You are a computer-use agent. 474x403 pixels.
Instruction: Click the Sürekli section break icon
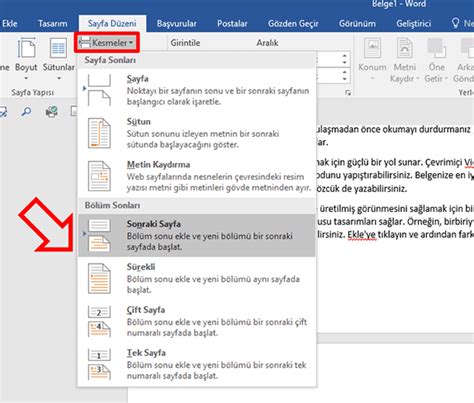pyautogui.click(x=99, y=278)
